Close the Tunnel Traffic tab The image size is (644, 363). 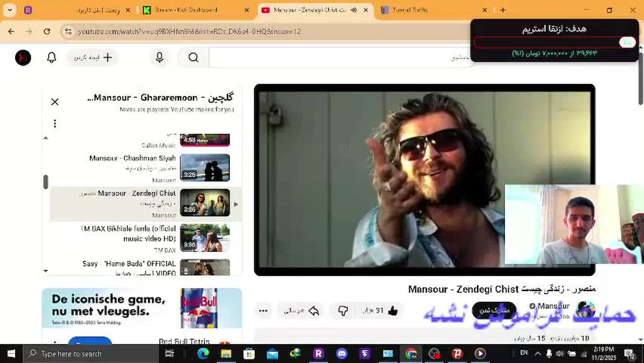pos(484,10)
